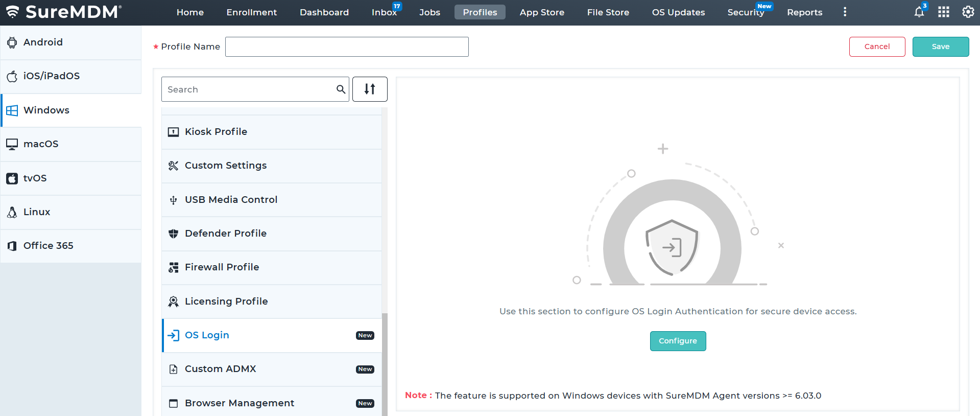
Task: Click the Profile Name input field
Action: [x=347, y=47]
